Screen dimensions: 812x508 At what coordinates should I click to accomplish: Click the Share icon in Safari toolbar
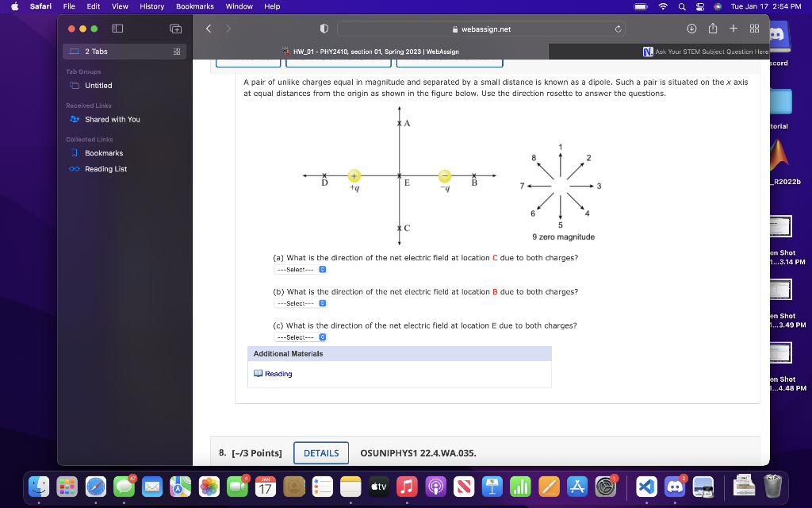coord(713,28)
